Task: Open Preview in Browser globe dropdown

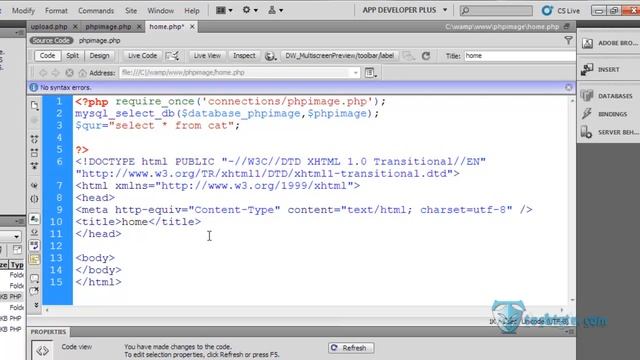Action: (270, 56)
